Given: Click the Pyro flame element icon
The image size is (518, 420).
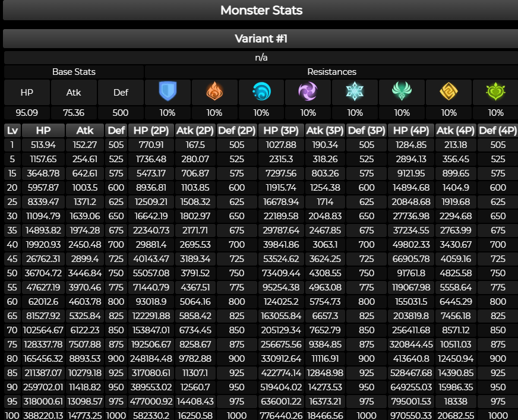Looking at the screenshot, I should tap(214, 91).
